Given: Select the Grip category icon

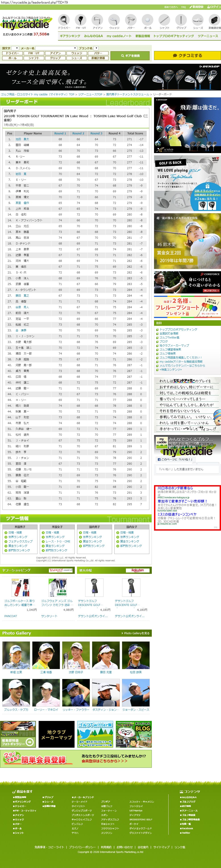Looking at the screenshot, I should 181,21.
